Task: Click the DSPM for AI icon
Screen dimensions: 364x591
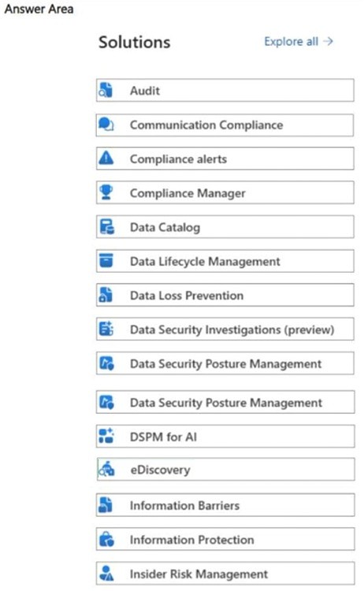Action: [x=106, y=435]
